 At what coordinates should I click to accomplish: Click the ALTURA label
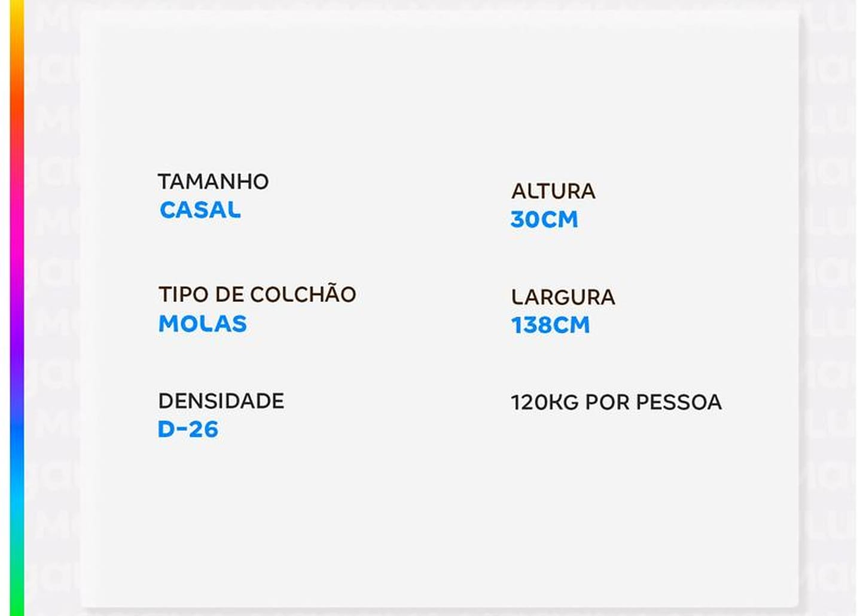tap(553, 191)
